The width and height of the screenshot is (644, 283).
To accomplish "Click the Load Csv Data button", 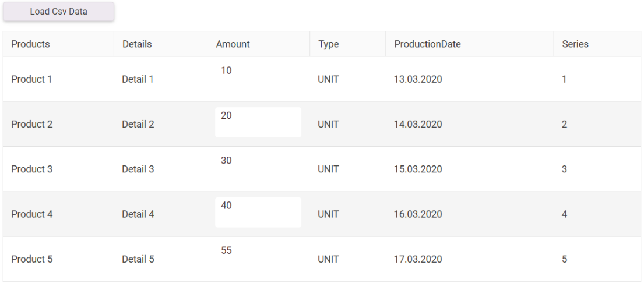I will (58, 12).
